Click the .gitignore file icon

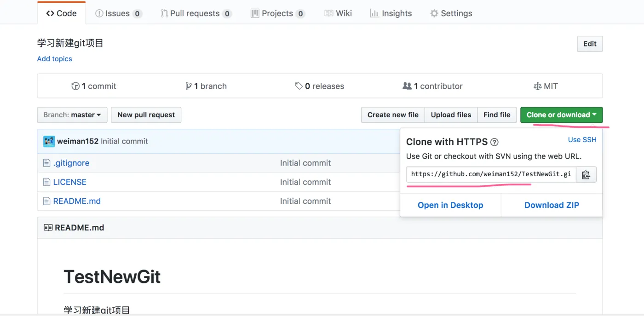46,163
